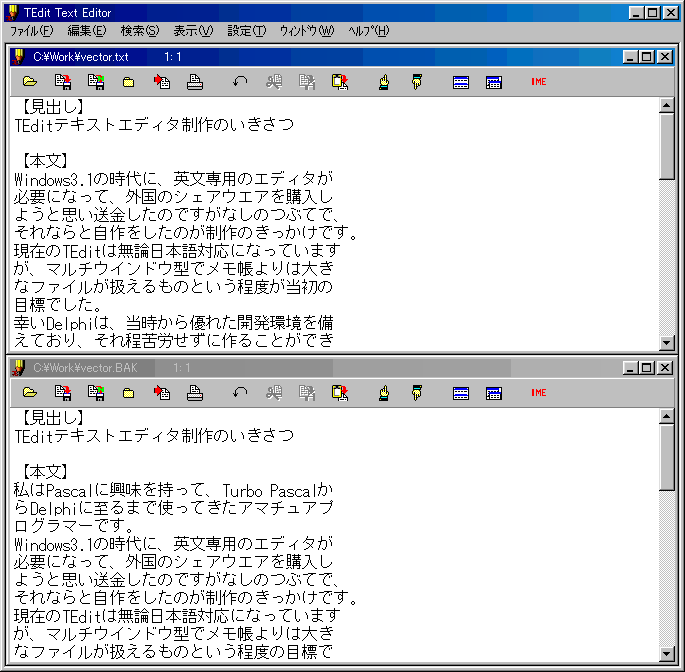Click the clipboard paste icon in vector.BAK window
The image size is (685, 672).
pyautogui.click(x=340, y=392)
